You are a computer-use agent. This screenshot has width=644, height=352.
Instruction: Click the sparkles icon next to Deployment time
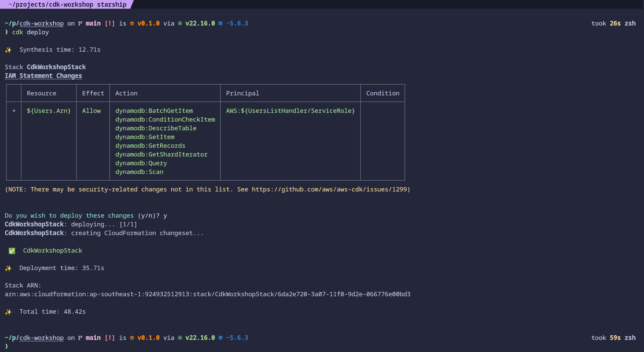point(8,268)
